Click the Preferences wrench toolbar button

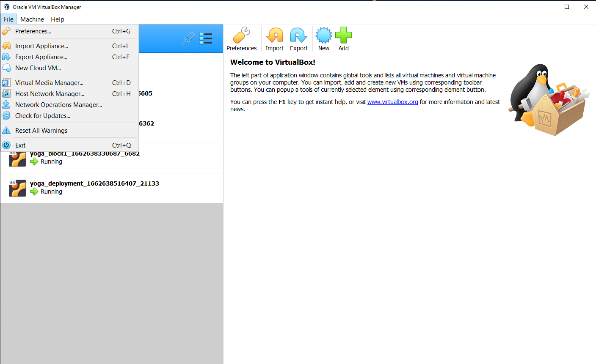[241, 39]
